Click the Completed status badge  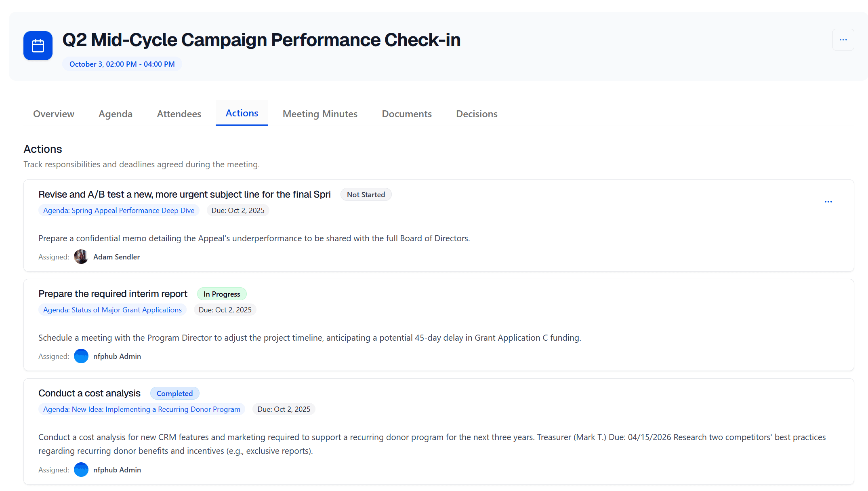(174, 394)
